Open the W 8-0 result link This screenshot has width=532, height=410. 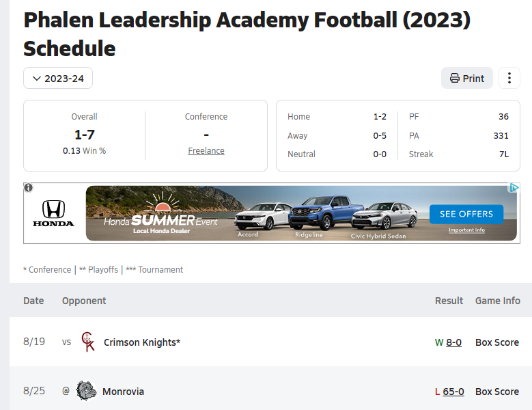[448, 342]
